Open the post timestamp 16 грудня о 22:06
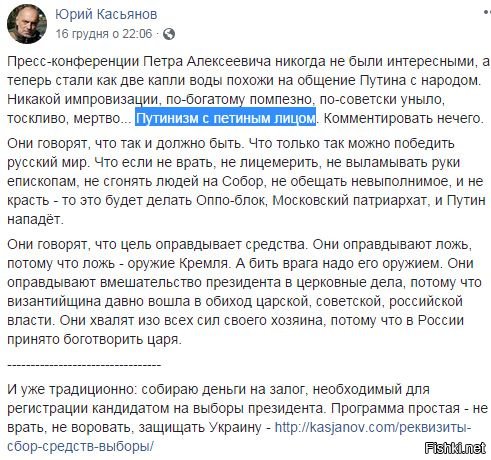The image size is (491, 460). (x=104, y=34)
